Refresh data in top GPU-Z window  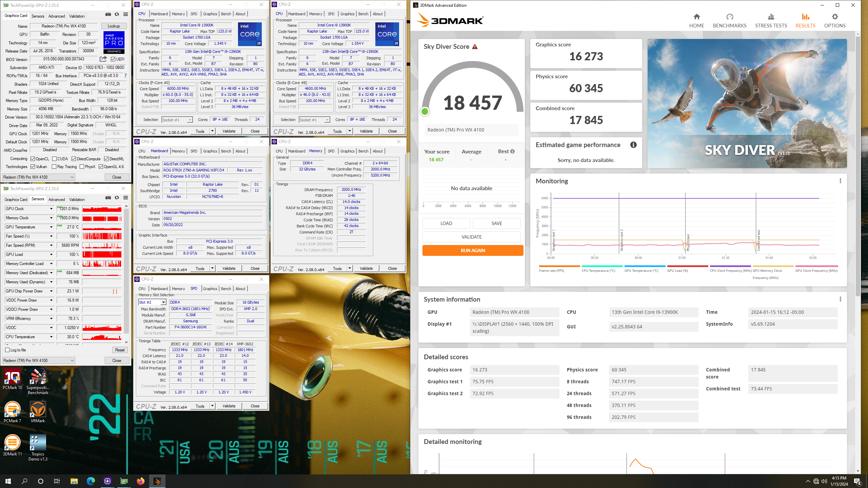pyautogui.click(x=117, y=15)
